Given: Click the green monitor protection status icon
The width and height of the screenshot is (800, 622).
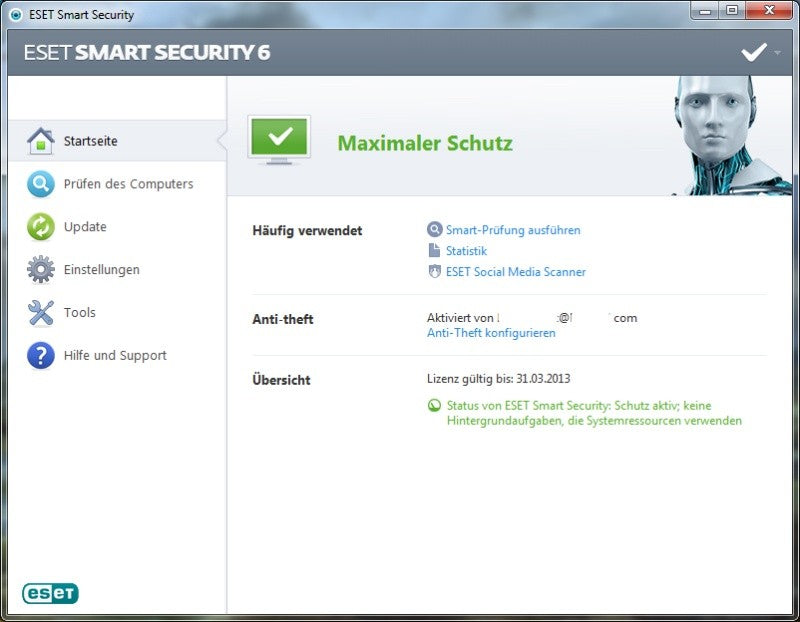Looking at the screenshot, I should point(279,140).
